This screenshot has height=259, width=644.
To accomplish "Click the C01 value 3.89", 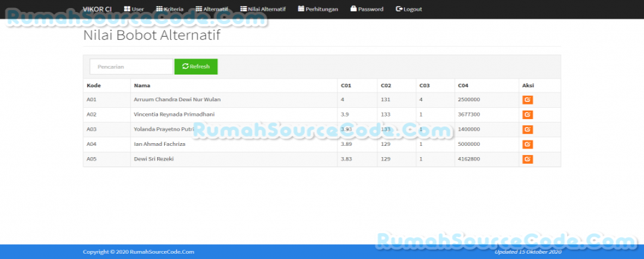I will pos(347,144).
